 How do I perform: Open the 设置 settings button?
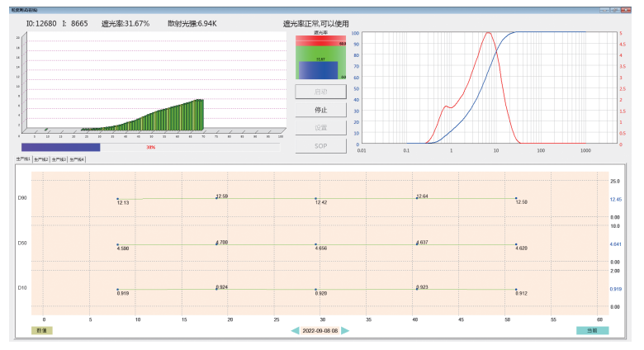320,128
